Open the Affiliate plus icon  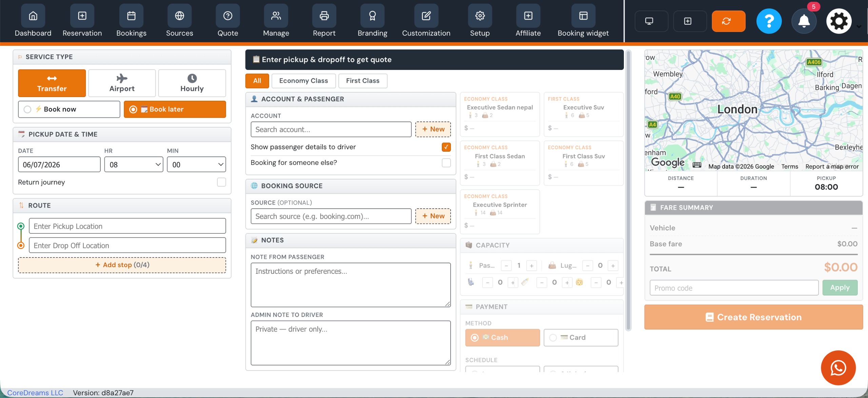coord(528,16)
